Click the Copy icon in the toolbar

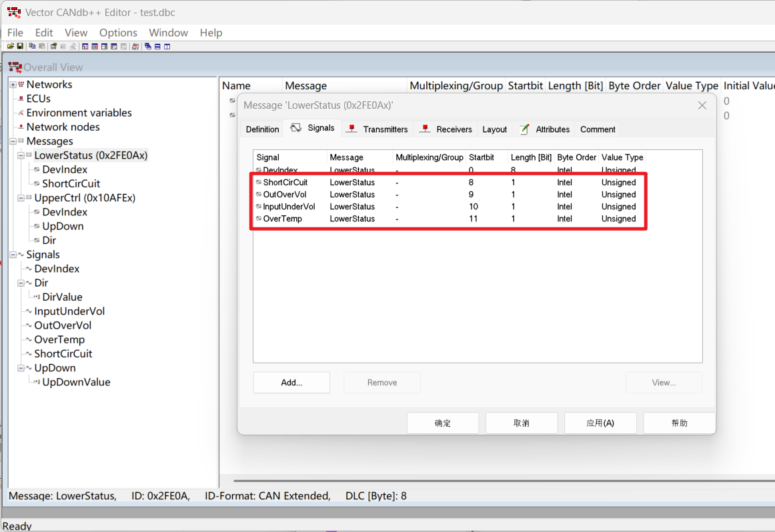coord(32,46)
